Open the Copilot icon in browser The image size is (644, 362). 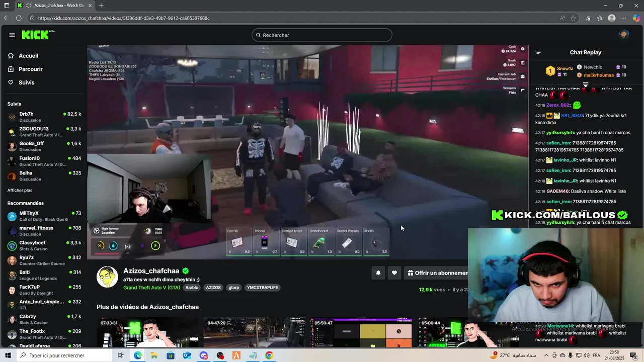(636, 18)
